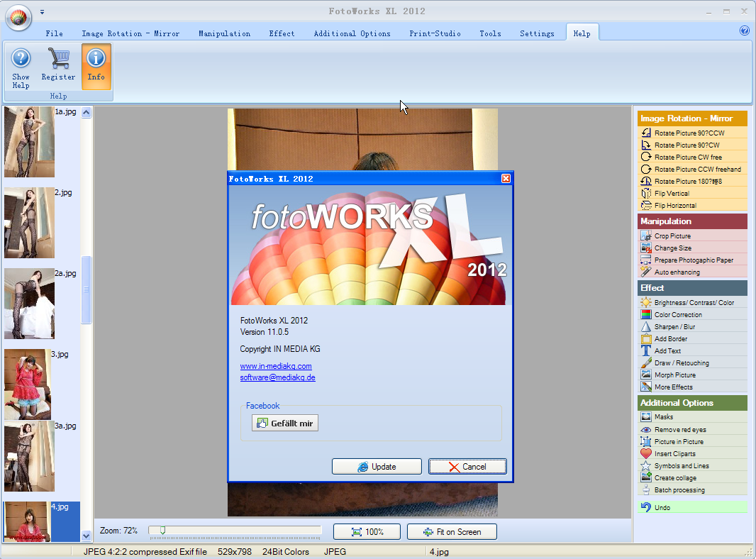Click Prepare Photographic Paper icon
Screen dimensions: 756x559
(646, 260)
